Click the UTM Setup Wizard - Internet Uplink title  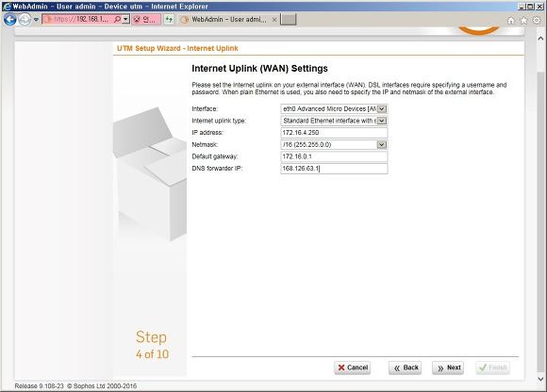pyautogui.click(x=177, y=48)
